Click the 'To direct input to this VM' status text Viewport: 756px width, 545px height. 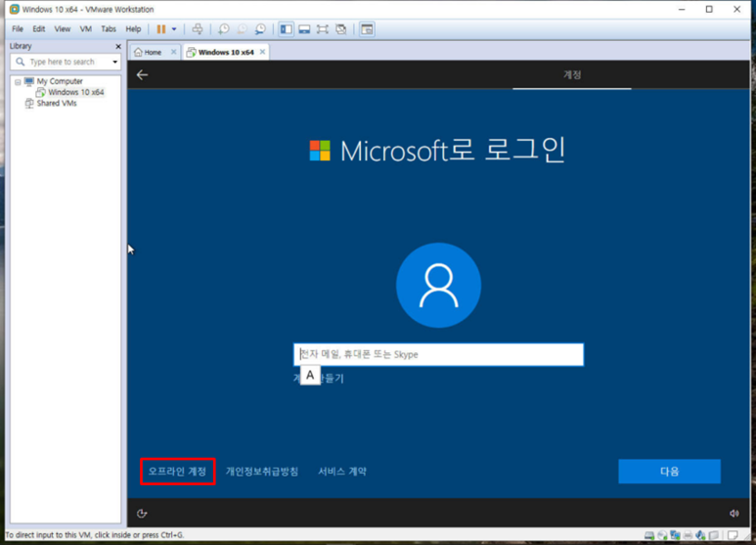(95, 535)
